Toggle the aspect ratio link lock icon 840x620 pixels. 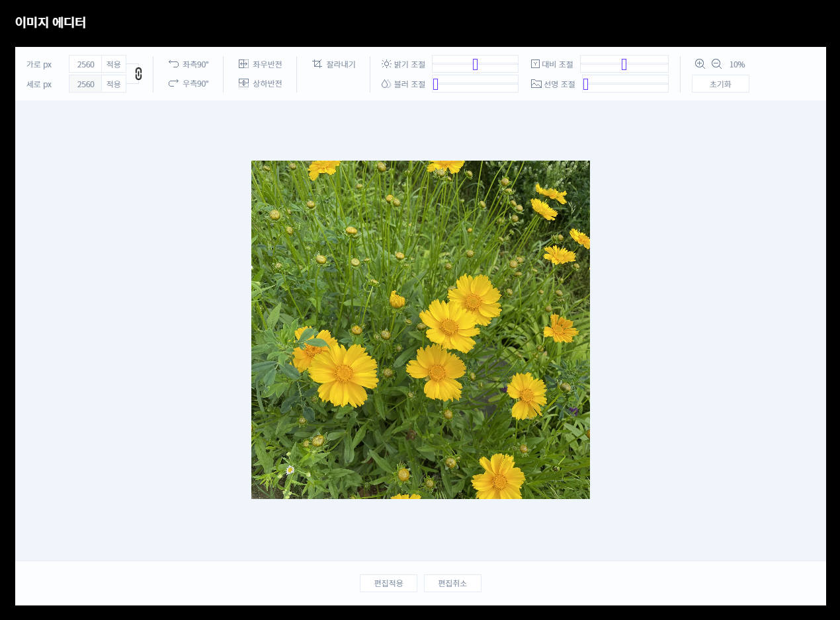click(x=138, y=73)
